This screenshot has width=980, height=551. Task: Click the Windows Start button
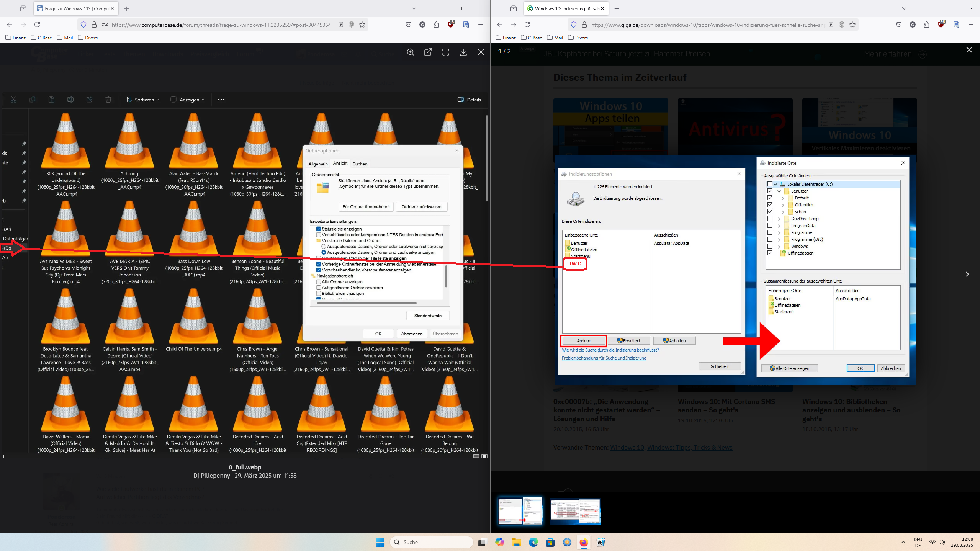(380, 542)
